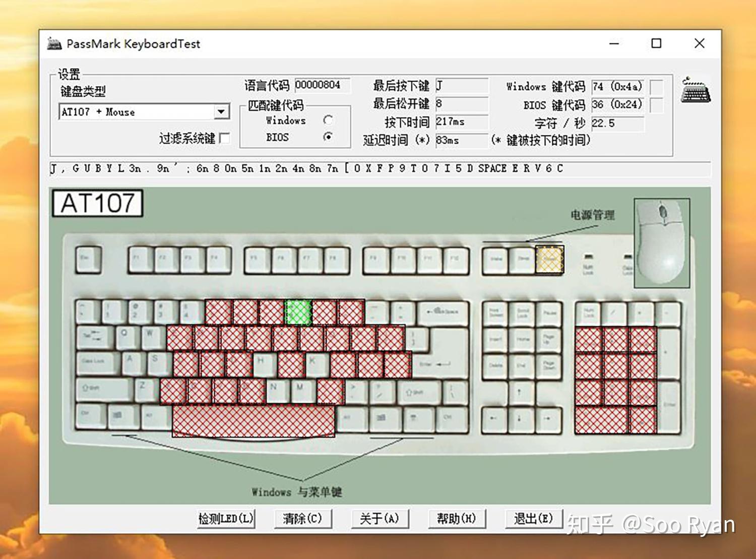Click the untested K key

click(x=317, y=364)
